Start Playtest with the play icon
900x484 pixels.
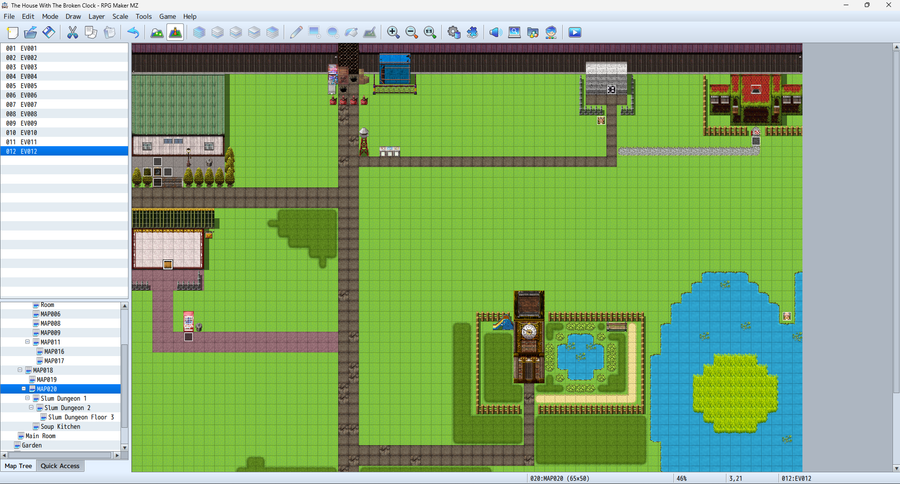(x=575, y=32)
